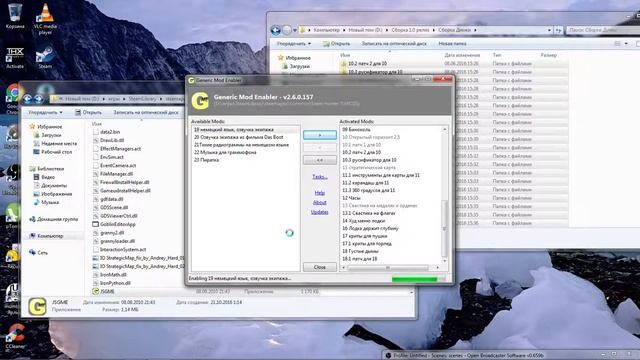Click Forward arrow in the left Explorer window
Viewport: 640px width, 360px height.
[39, 98]
